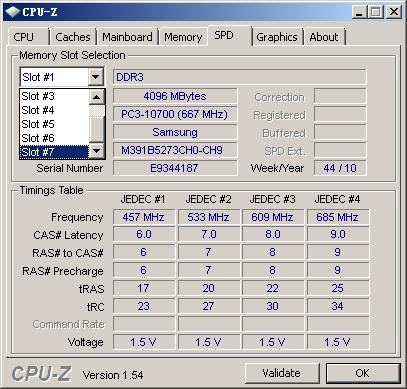Choose Slot #4 from the list
407x389 pixels.
tap(54, 110)
